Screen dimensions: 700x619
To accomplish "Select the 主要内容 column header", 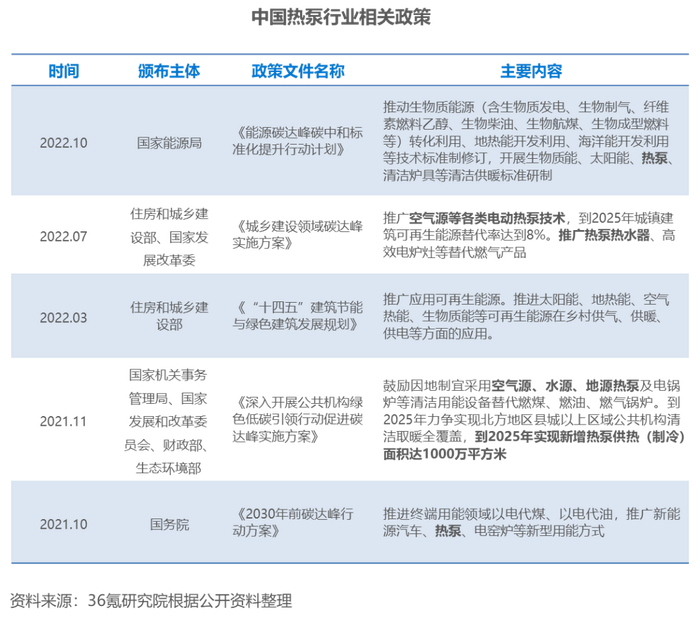I will 531,71.
